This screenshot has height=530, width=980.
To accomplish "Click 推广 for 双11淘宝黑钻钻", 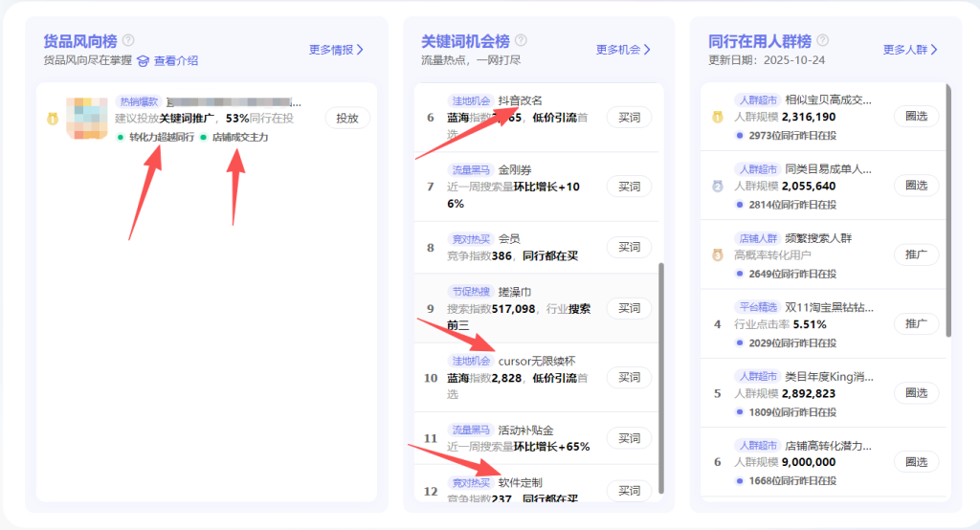I will click(916, 323).
